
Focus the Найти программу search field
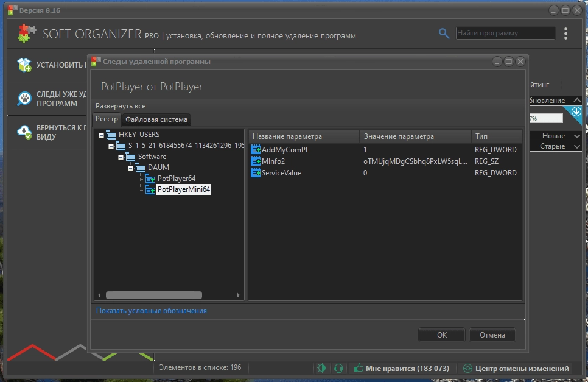click(505, 33)
